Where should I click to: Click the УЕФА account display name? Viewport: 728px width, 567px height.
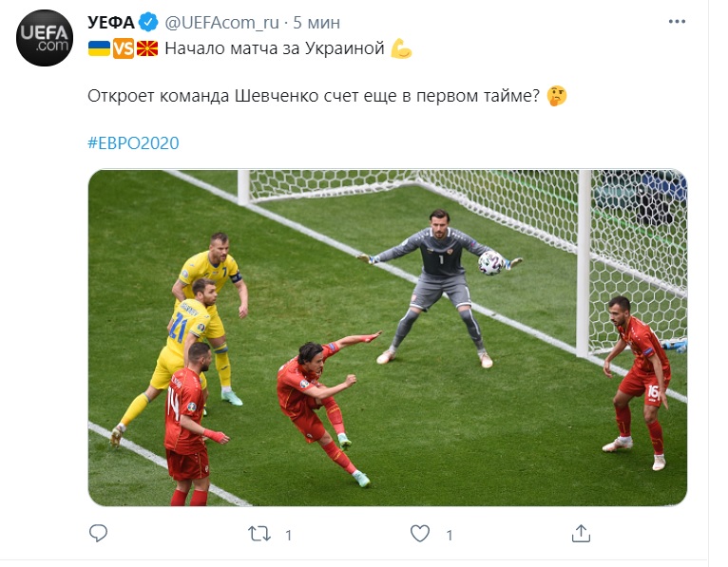click(x=111, y=22)
